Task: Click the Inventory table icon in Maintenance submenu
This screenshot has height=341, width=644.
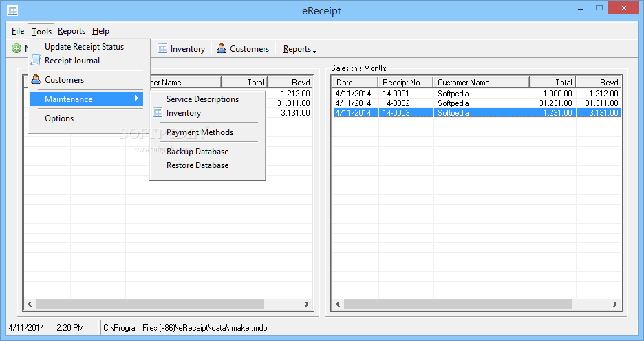Action: tap(158, 113)
